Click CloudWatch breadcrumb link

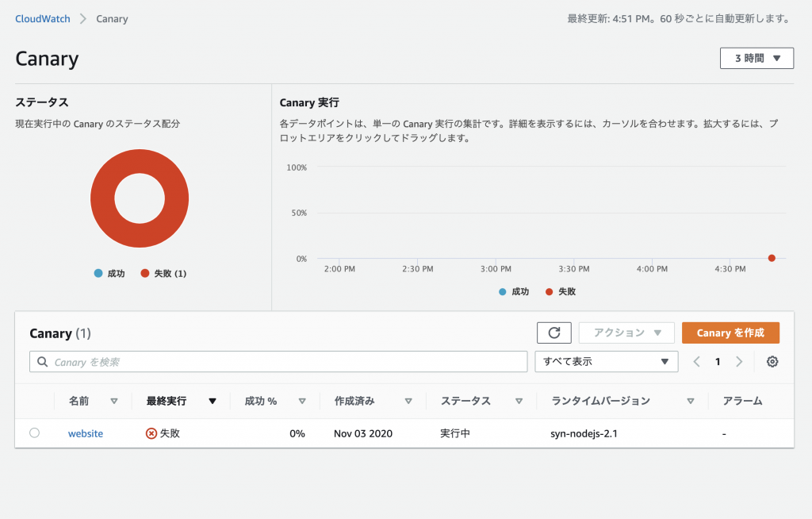42,19
